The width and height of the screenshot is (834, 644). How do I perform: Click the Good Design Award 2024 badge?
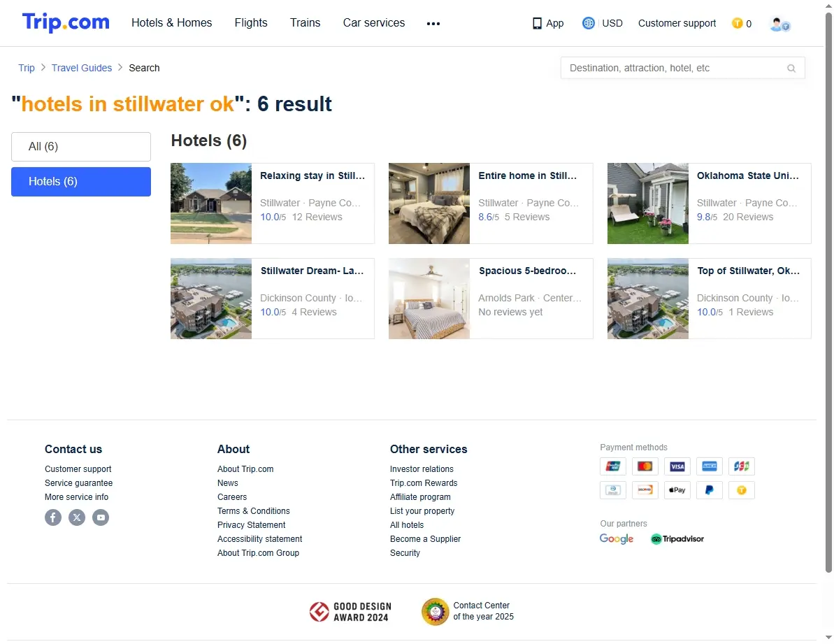pos(350,612)
